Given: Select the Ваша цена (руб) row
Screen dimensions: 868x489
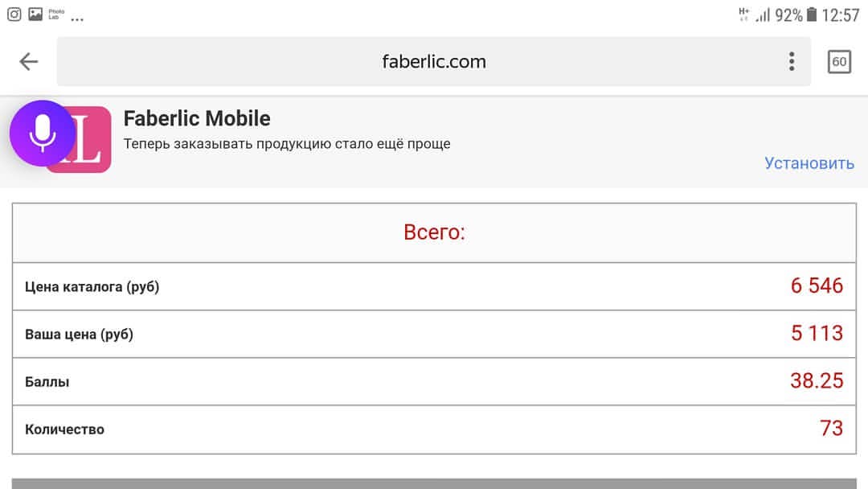Looking at the screenshot, I should pos(435,334).
